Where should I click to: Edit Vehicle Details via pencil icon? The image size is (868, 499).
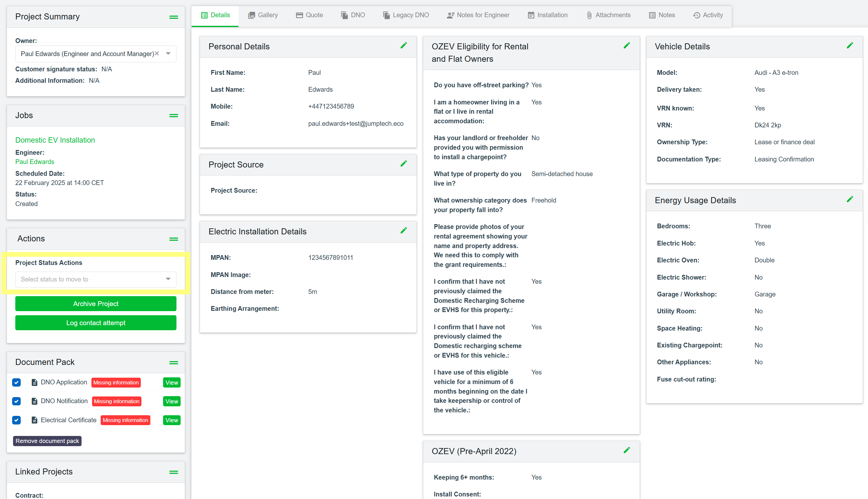(850, 45)
